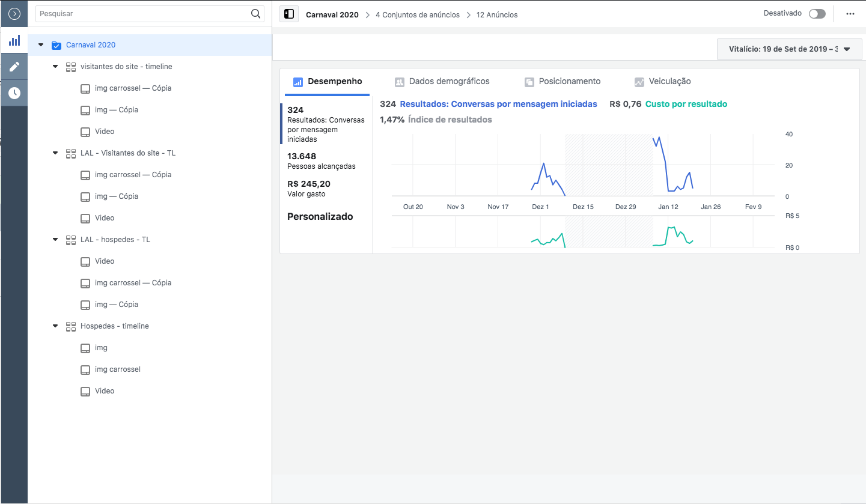
Task: Switch to the Desempenho tab
Action: pos(327,82)
